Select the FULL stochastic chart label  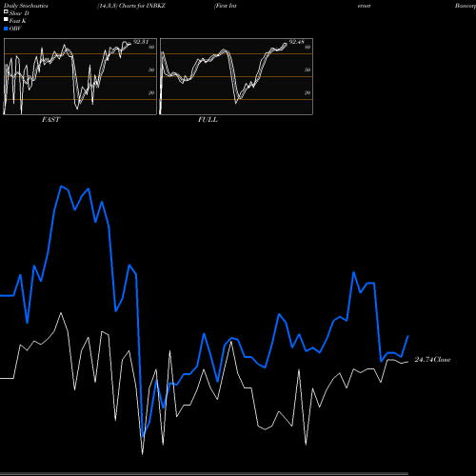208,120
